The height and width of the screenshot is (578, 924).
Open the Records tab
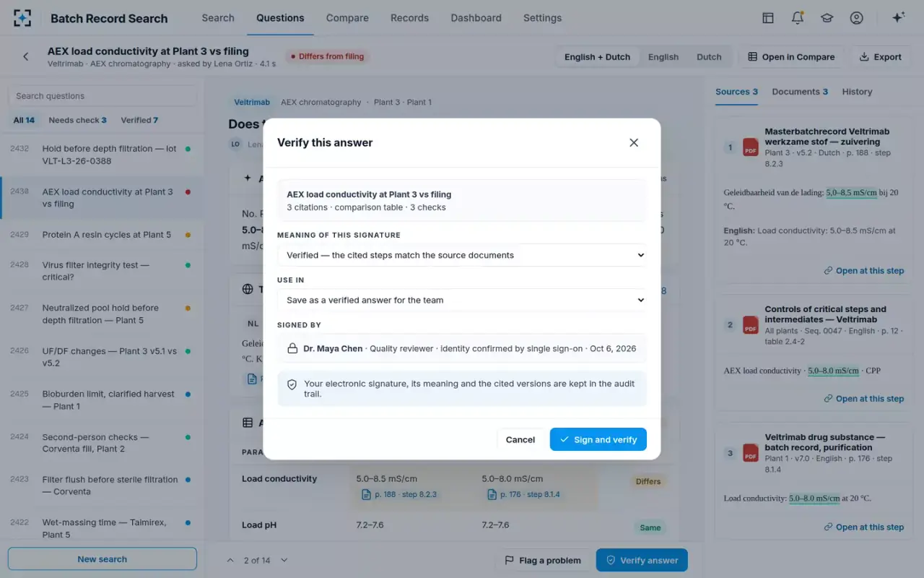[409, 18]
